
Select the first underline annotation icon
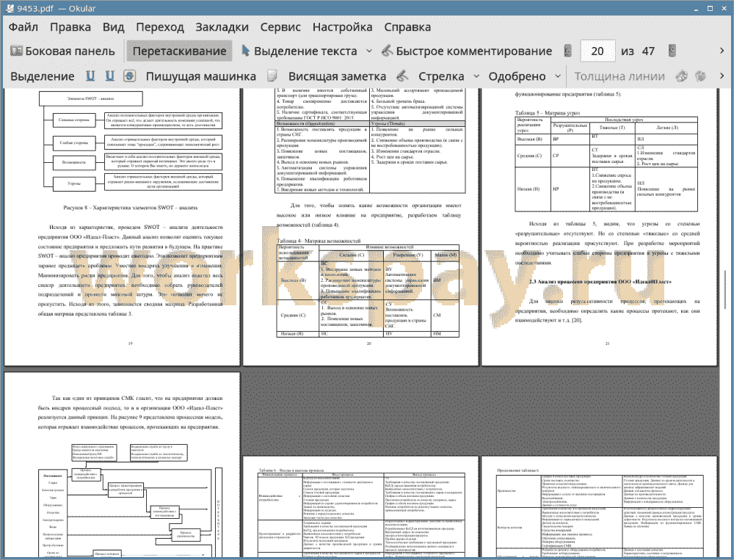tap(90, 76)
